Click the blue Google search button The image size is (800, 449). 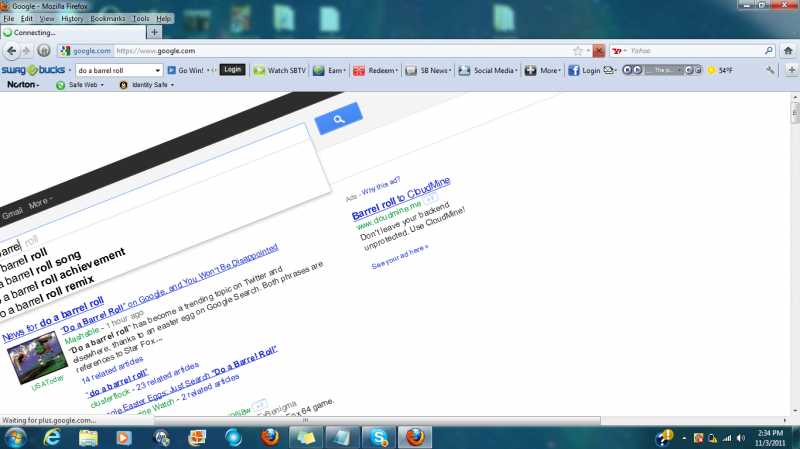pyautogui.click(x=339, y=119)
